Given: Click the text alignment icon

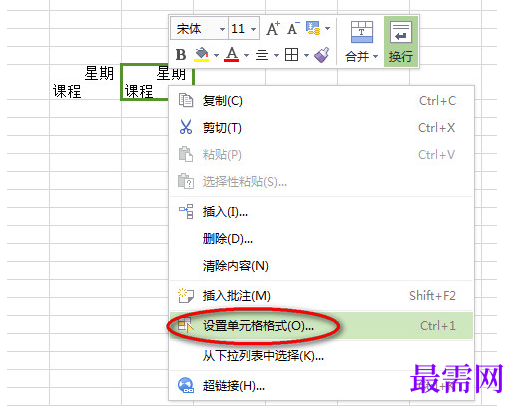Looking at the screenshot, I should pyautogui.click(x=262, y=55).
